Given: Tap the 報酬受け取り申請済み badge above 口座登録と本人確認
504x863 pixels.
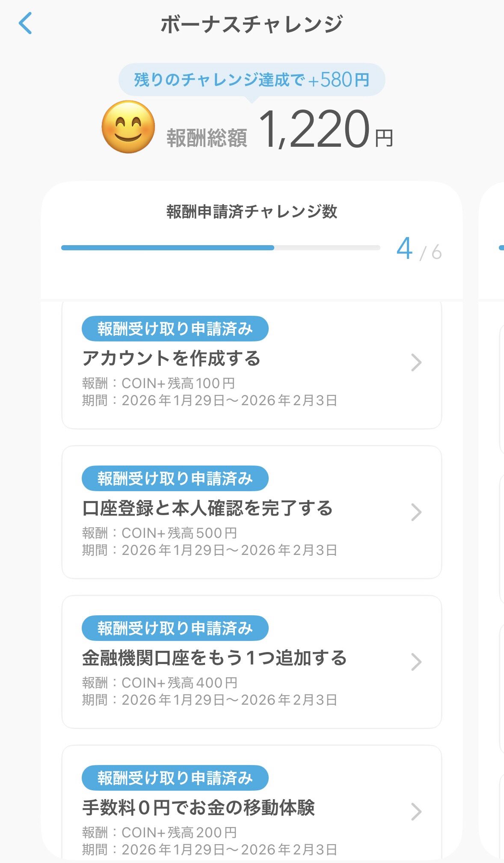Looking at the screenshot, I should [x=175, y=479].
